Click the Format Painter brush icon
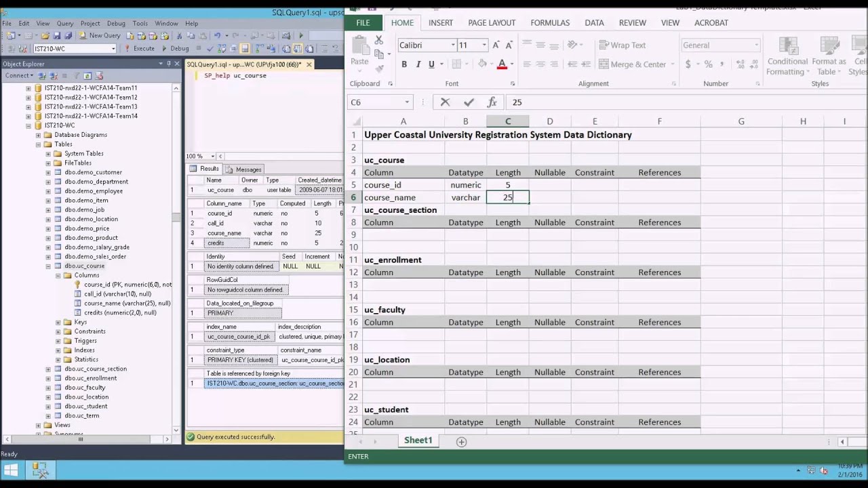868x488 pixels. click(379, 68)
